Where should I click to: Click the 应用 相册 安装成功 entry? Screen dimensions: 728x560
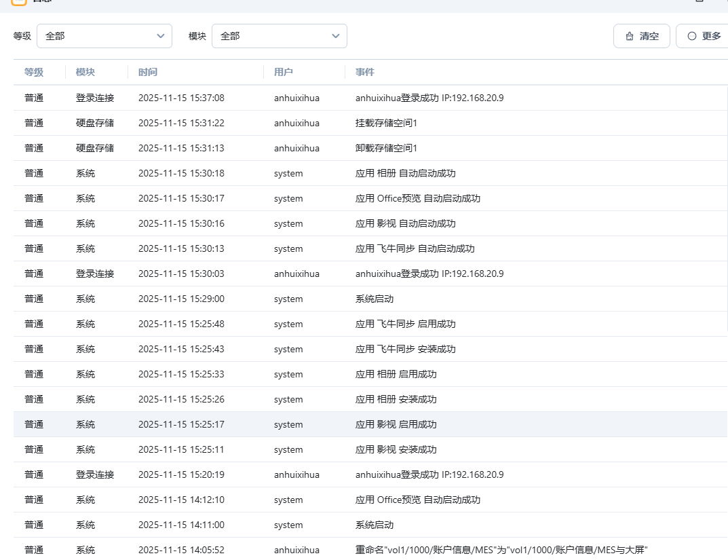coord(396,399)
